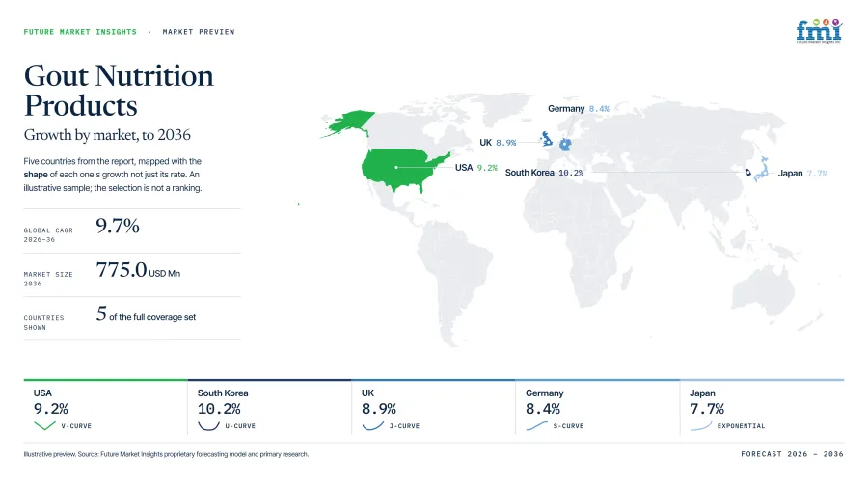Screen dimensions: 868x488
Task: Click 'UK' name in bottom card
Action: coord(367,393)
